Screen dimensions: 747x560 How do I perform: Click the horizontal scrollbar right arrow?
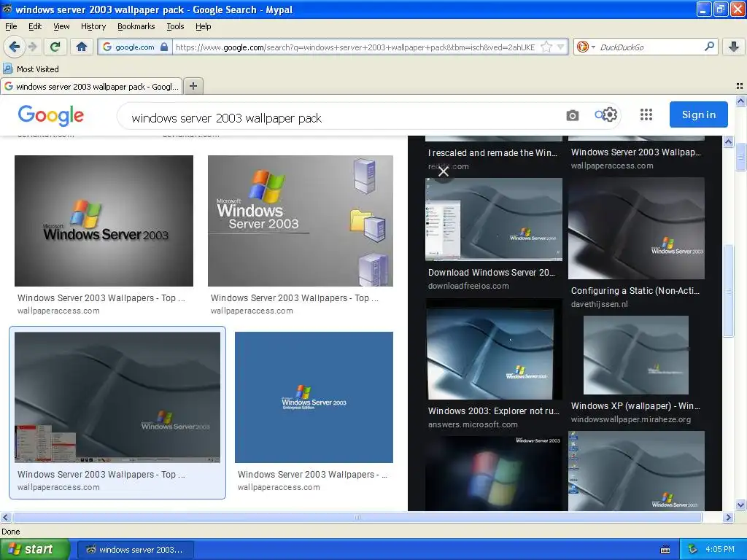click(x=728, y=517)
